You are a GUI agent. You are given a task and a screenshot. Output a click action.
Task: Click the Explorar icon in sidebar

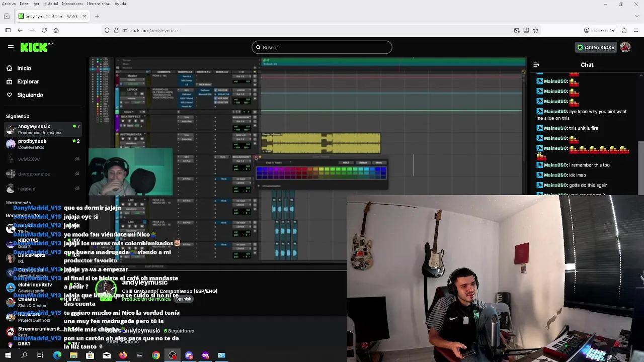9,81
